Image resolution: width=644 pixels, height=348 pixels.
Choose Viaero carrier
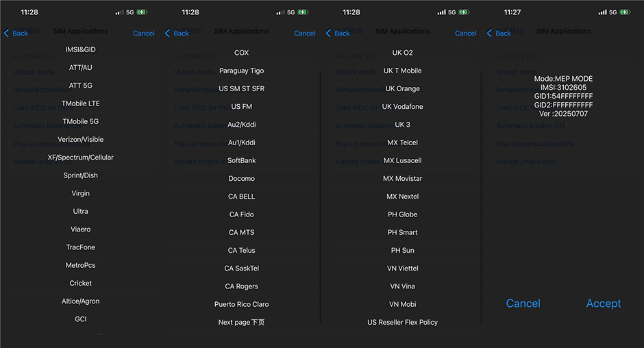(81, 229)
